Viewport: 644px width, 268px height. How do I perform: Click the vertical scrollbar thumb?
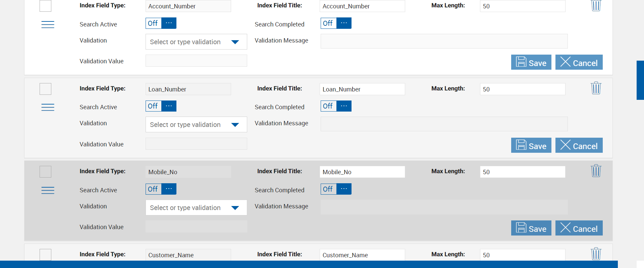(640, 80)
